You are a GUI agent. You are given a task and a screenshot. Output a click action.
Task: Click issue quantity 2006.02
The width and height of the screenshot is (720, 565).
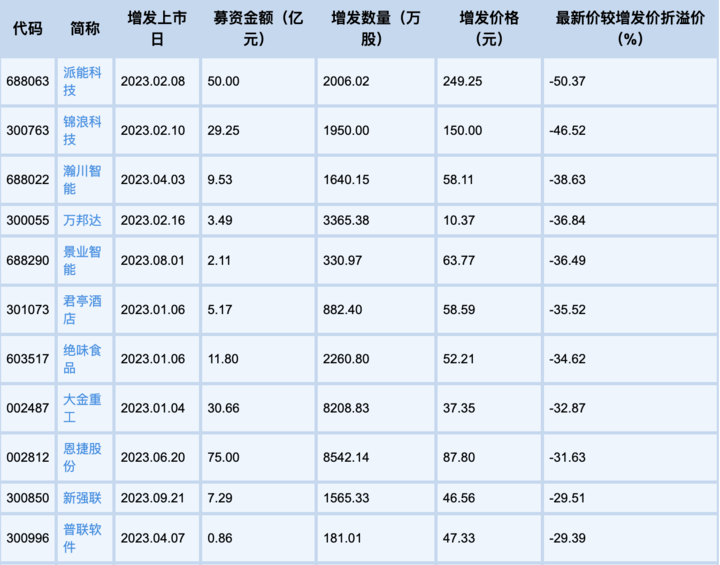346,81
